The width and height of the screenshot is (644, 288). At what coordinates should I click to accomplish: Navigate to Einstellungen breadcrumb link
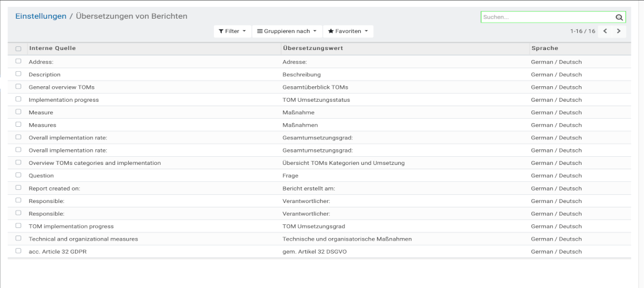coord(41,16)
